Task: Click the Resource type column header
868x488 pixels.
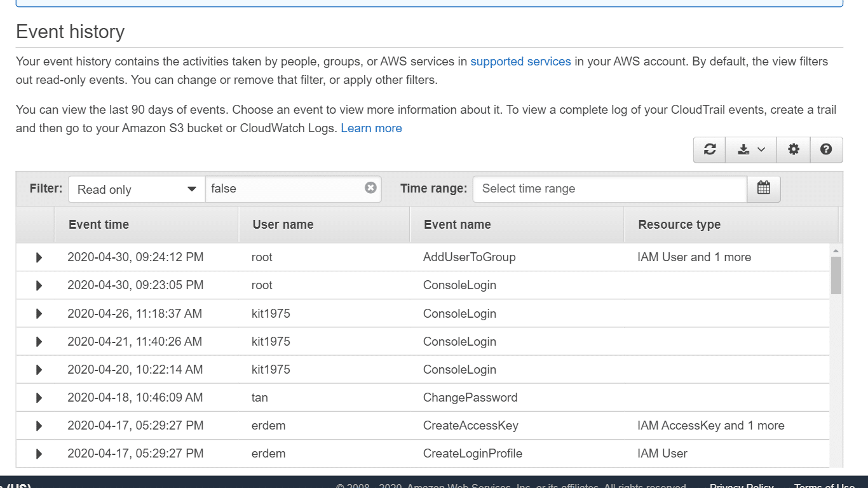Action: (731, 224)
